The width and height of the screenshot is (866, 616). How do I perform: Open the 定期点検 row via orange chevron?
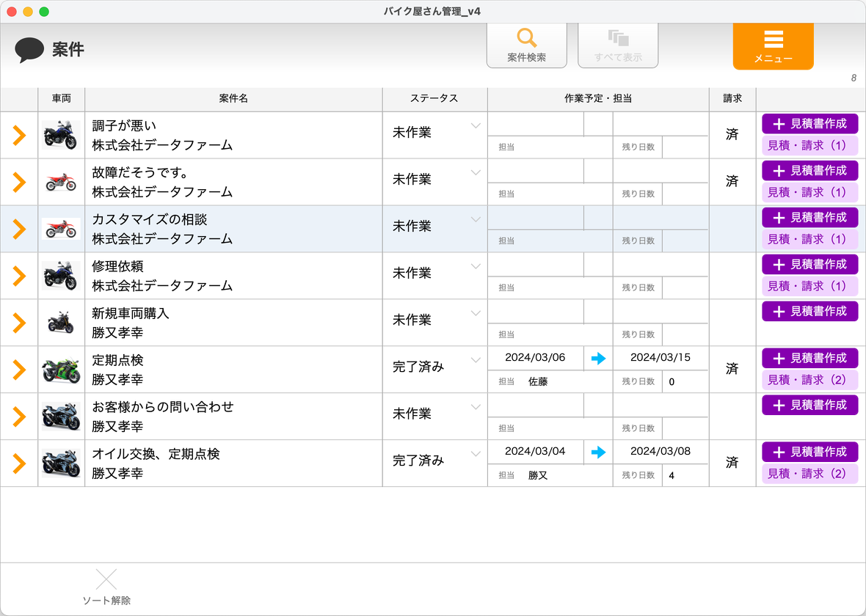tap(19, 370)
